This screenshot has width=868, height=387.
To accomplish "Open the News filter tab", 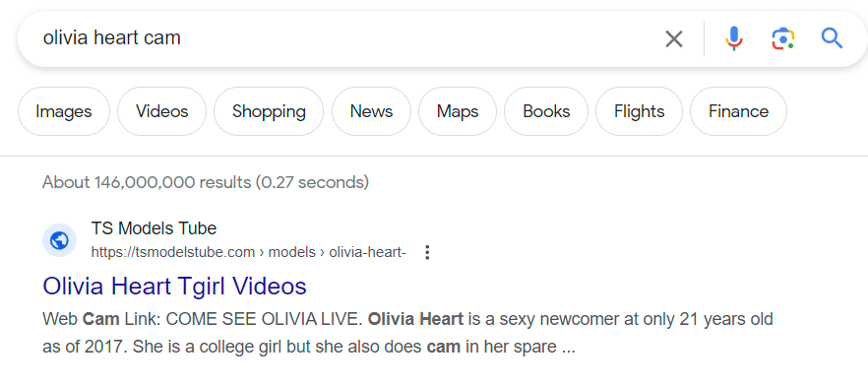I will point(371,111).
